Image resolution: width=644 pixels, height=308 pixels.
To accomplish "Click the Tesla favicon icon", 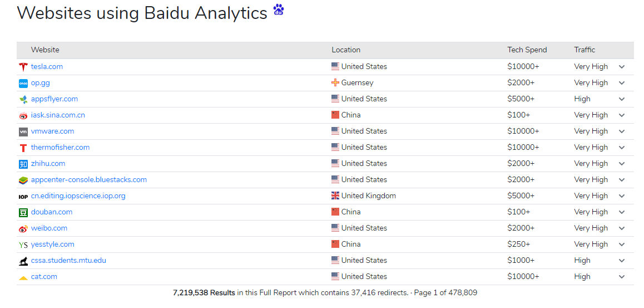I will 23,67.
